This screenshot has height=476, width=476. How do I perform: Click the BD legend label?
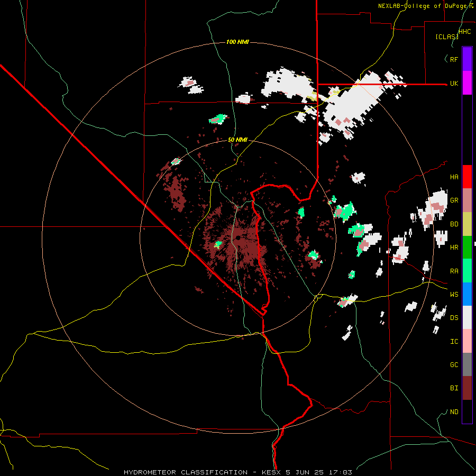click(x=454, y=224)
